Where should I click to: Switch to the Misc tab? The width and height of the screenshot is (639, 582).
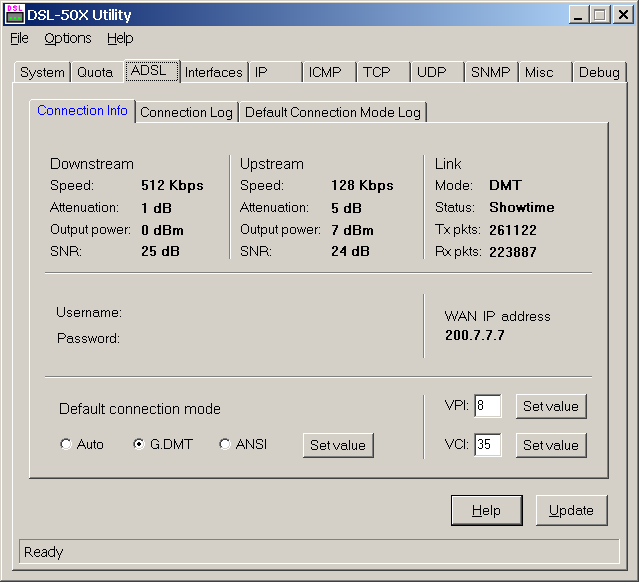[545, 72]
